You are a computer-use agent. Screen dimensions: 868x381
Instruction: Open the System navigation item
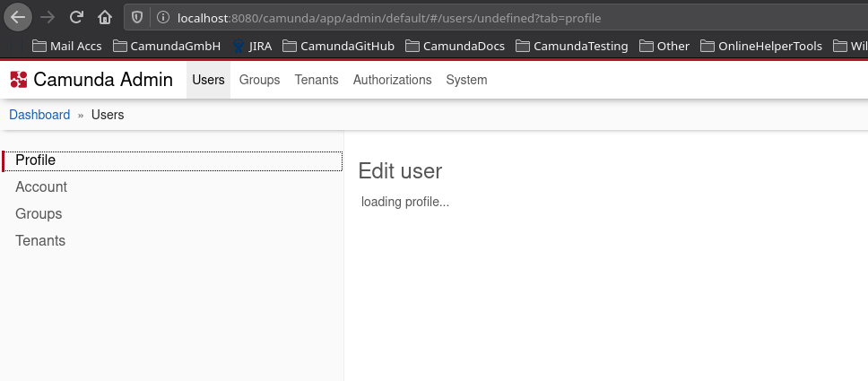coord(466,80)
